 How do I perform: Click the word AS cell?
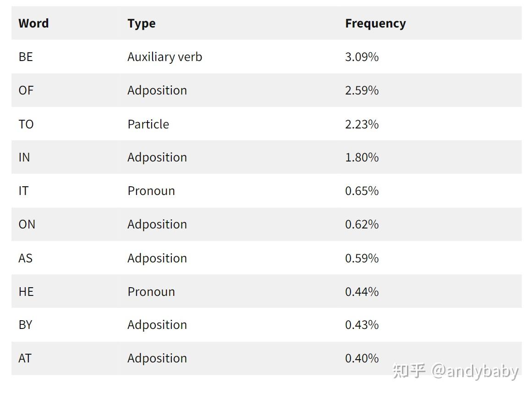click(25, 258)
